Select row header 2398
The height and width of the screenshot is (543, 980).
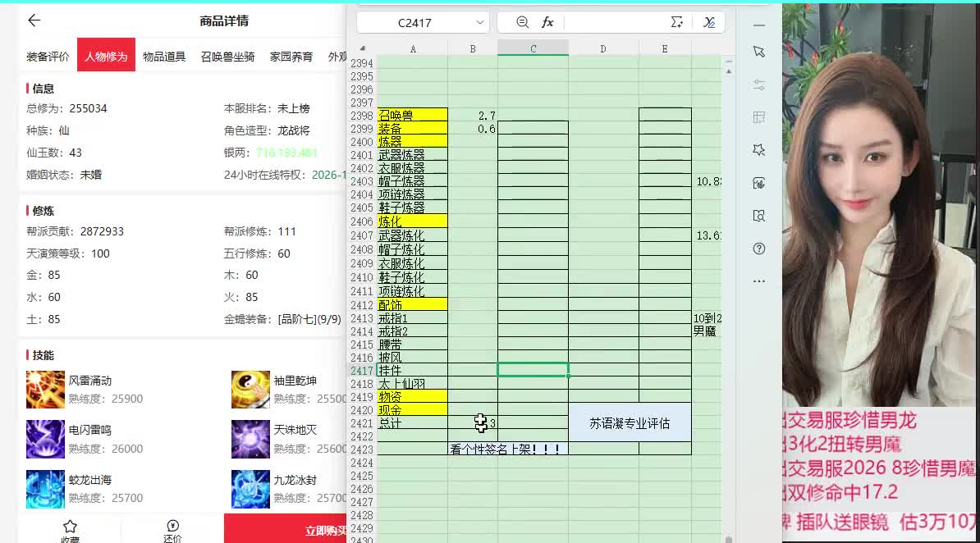pos(362,116)
